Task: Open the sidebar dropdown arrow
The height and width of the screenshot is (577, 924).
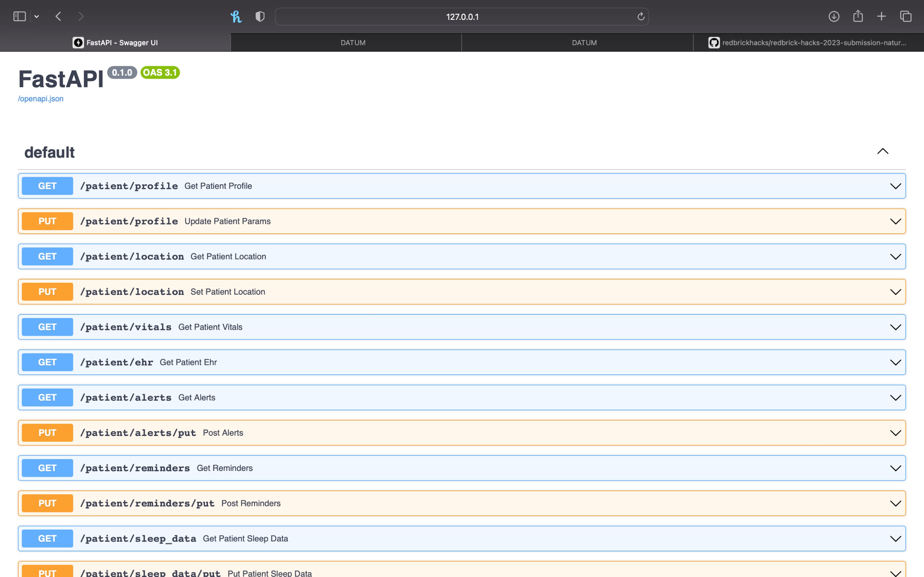Action: coord(37,17)
